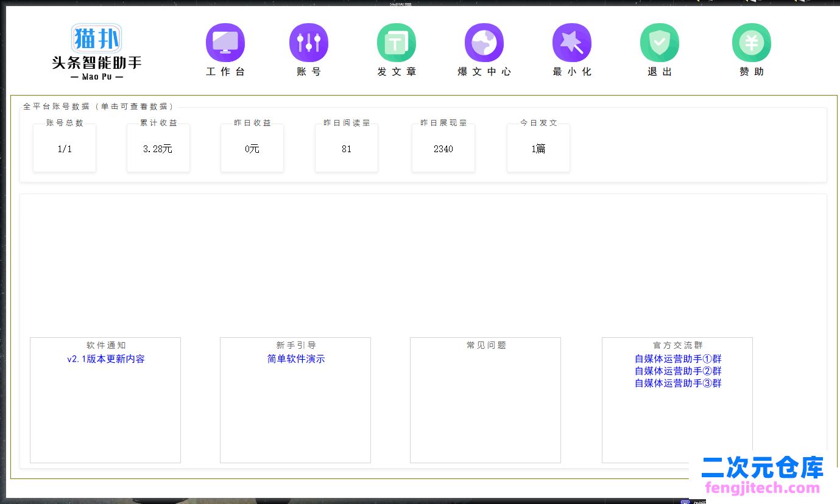Click the 官方交流群 panel heading
Viewport: 840px width, 504px height.
[678, 345]
